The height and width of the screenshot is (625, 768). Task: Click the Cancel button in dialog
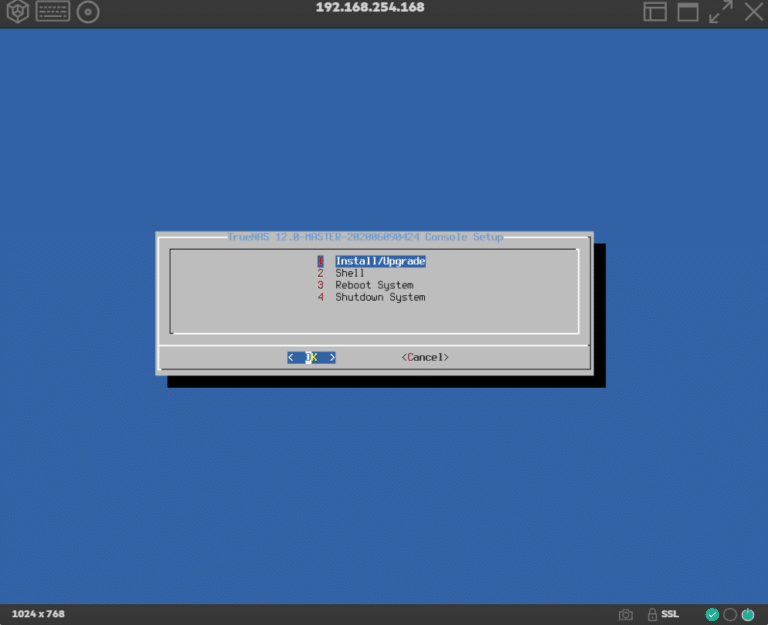point(425,358)
